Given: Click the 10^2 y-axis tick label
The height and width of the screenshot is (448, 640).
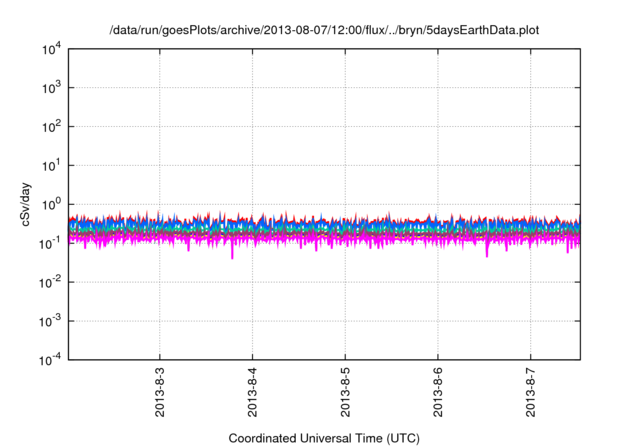Looking at the screenshot, I should click(51, 126).
